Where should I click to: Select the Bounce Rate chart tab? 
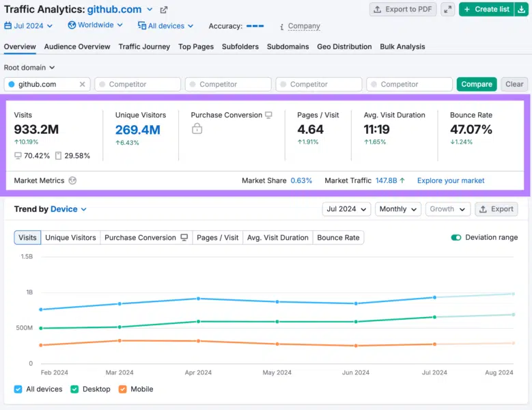338,238
